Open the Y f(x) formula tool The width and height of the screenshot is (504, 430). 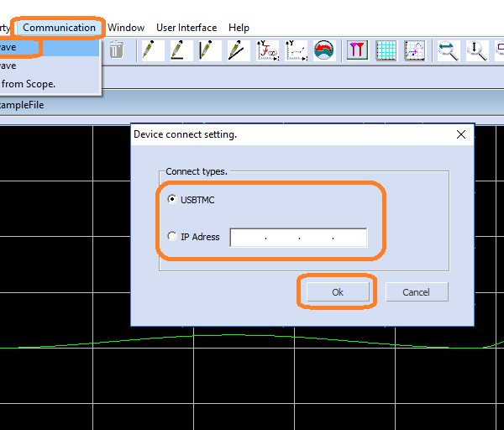(x=268, y=50)
